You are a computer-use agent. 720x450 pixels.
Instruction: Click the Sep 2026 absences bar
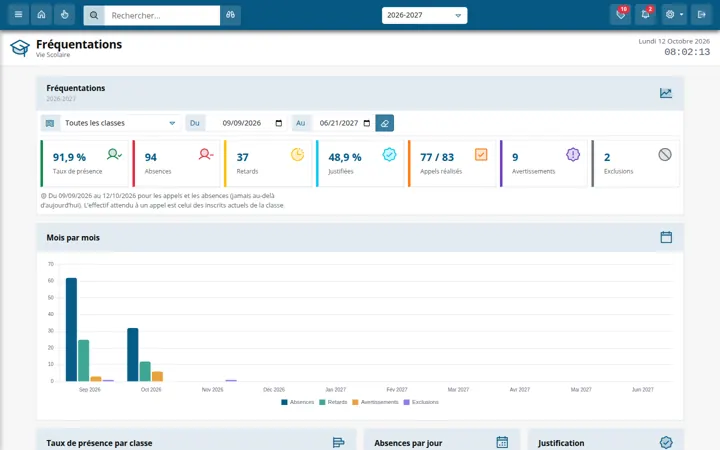(x=72, y=330)
